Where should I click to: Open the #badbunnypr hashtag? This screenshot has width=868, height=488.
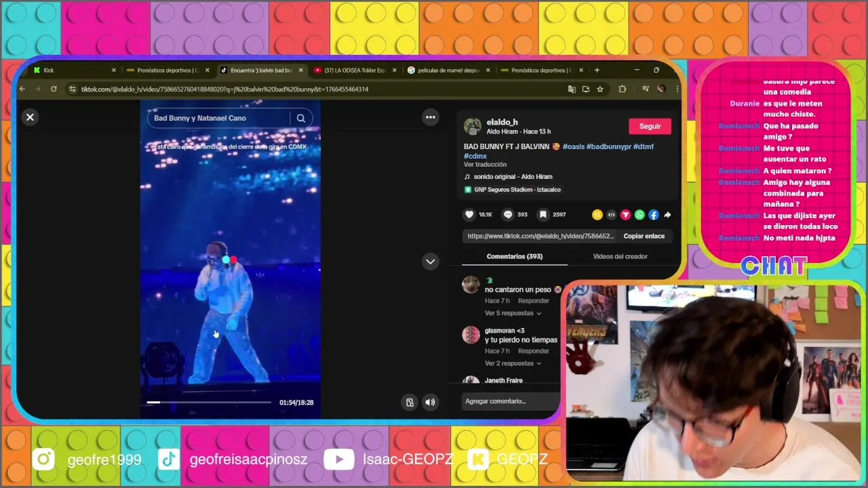[x=608, y=146]
